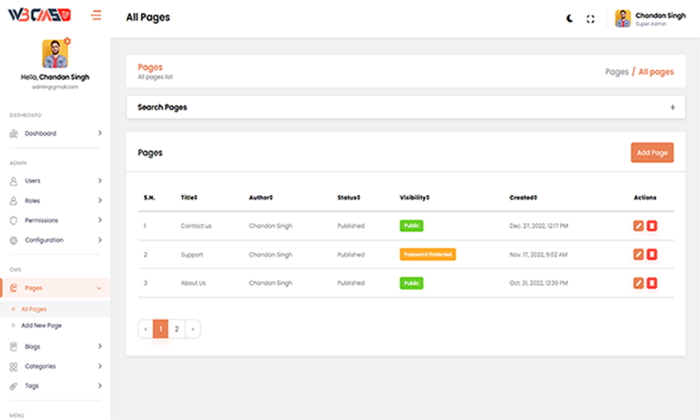Delete the Support page
This screenshot has width=700, height=420.
click(652, 255)
